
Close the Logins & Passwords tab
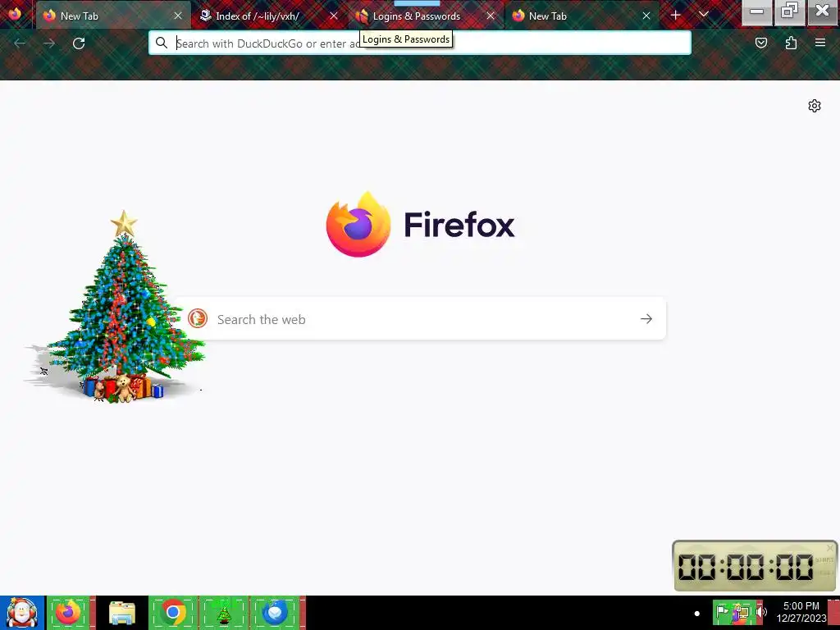tap(491, 16)
